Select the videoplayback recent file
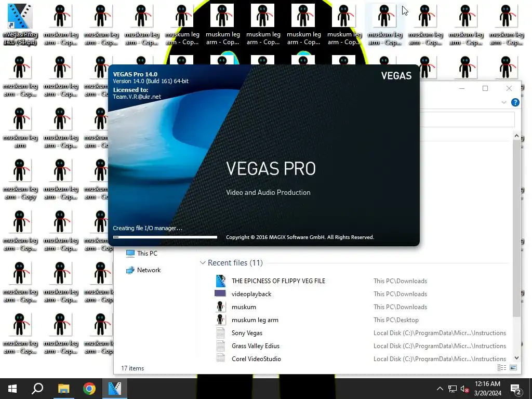The height and width of the screenshot is (399, 532). pyautogui.click(x=361, y=294)
